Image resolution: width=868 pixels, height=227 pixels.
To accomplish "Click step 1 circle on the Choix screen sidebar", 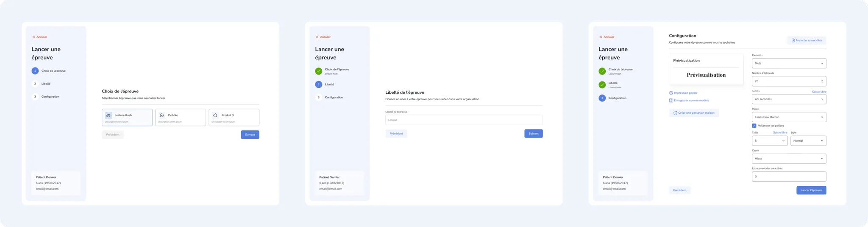I will (35, 71).
